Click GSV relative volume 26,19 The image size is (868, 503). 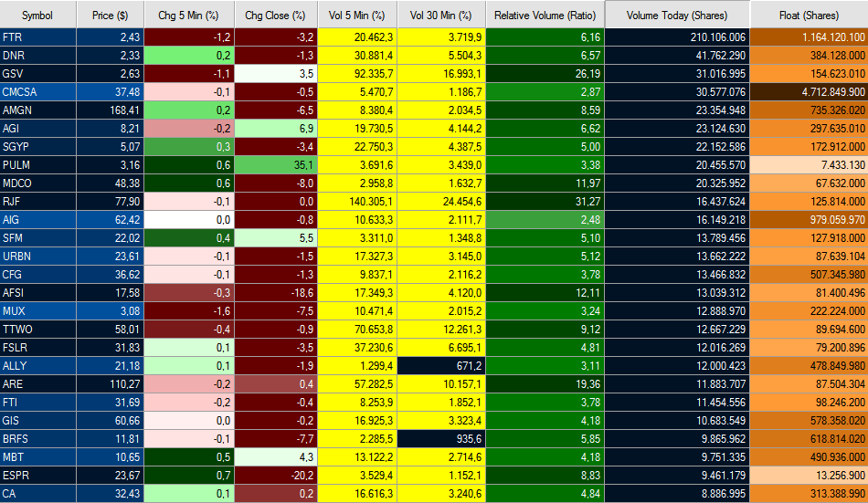click(x=545, y=74)
